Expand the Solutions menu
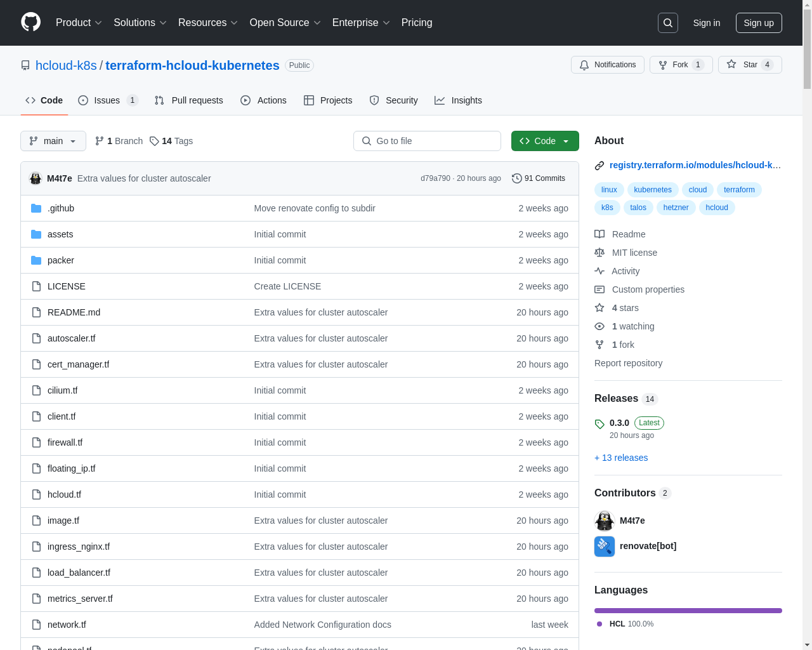Viewport: 812px width, 650px height. pos(140,23)
